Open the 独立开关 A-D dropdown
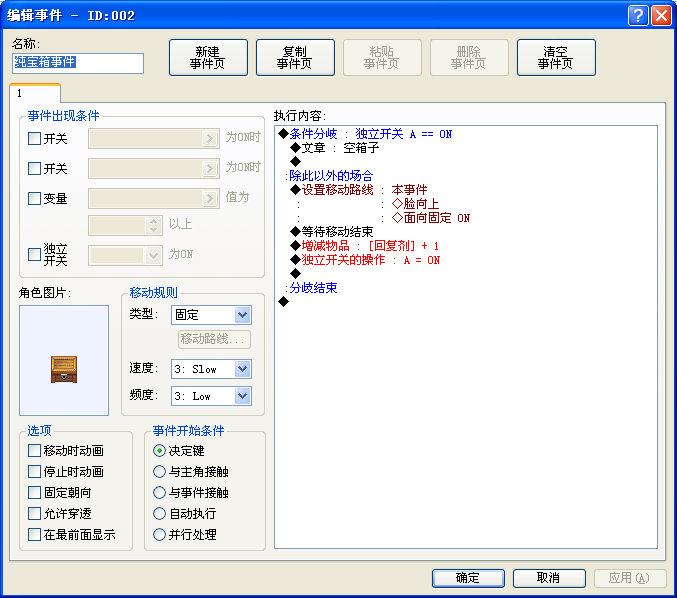This screenshot has height=598, width=677. click(x=125, y=256)
